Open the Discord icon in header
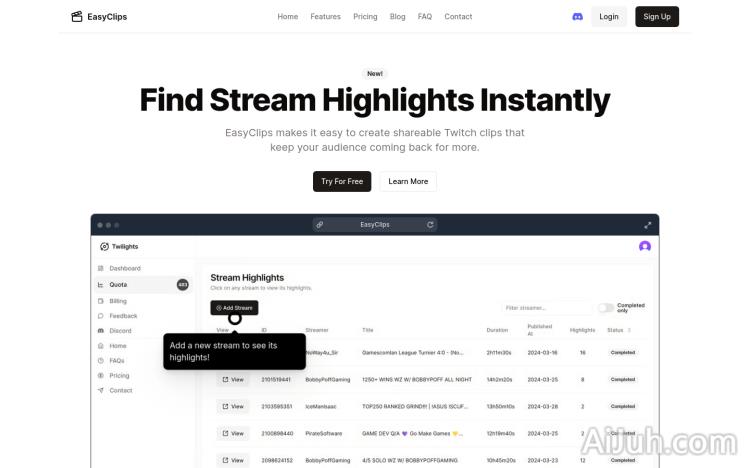The width and height of the screenshot is (750, 468). point(577,16)
